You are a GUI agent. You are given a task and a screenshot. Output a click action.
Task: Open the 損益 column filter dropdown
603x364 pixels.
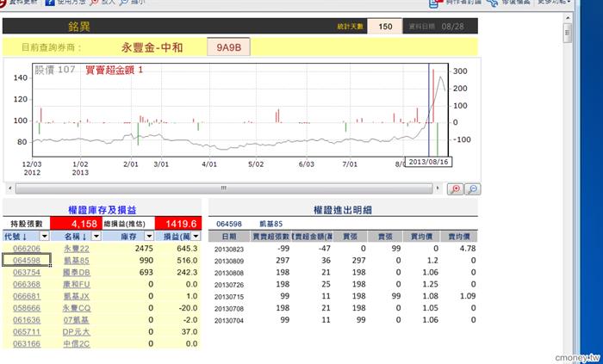pyautogui.click(x=196, y=236)
